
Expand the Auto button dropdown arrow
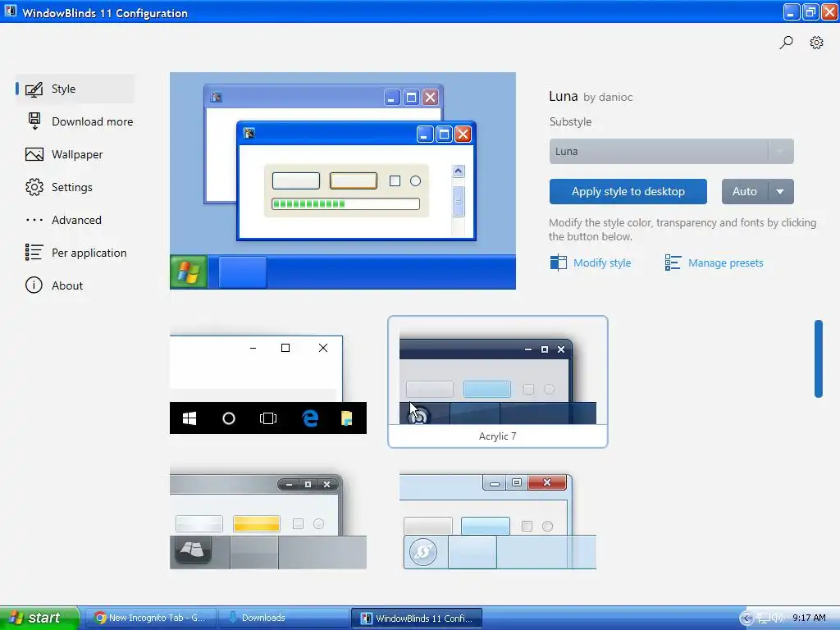[781, 192]
